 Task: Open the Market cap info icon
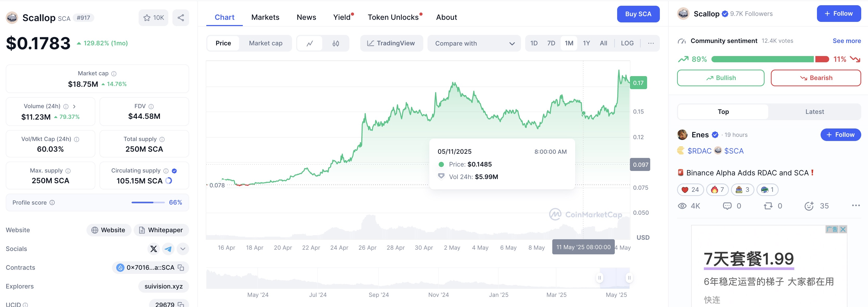tap(114, 73)
